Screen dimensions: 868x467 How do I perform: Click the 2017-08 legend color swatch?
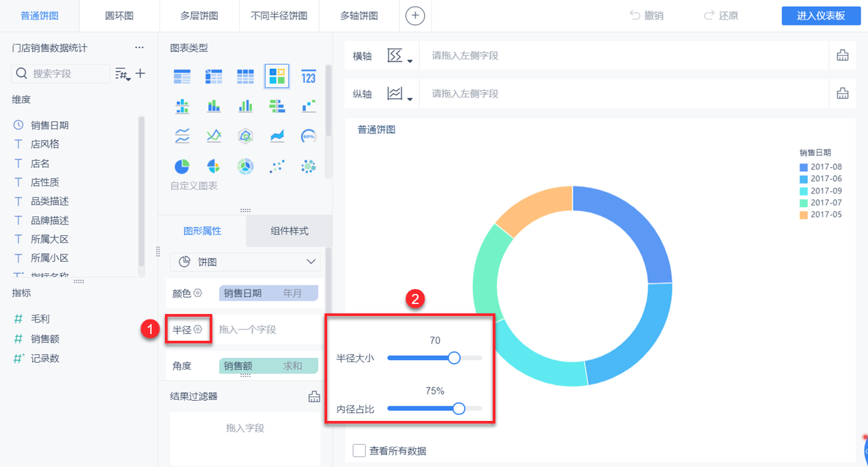pos(804,167)
